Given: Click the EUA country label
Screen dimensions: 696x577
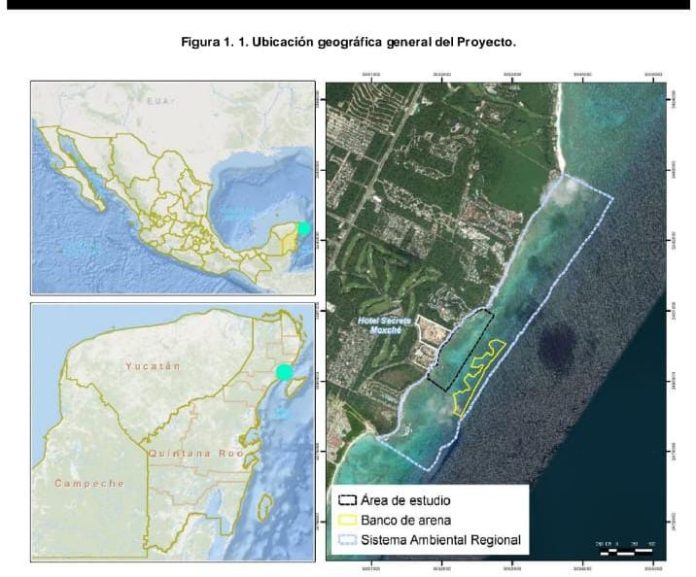Looking at the screenshot, I should point(158,101).
